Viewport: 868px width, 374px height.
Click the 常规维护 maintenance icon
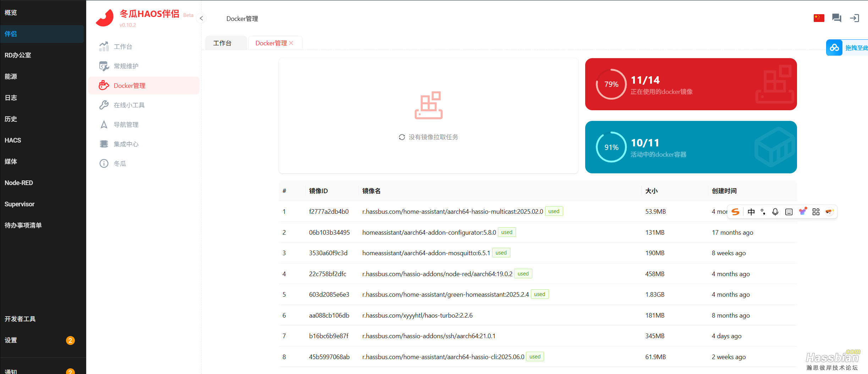tap(104, 66)
